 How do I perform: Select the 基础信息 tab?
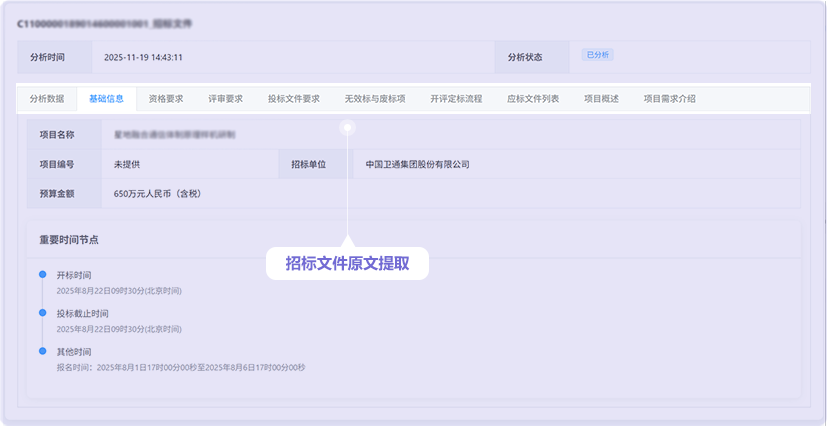(106, 99)
